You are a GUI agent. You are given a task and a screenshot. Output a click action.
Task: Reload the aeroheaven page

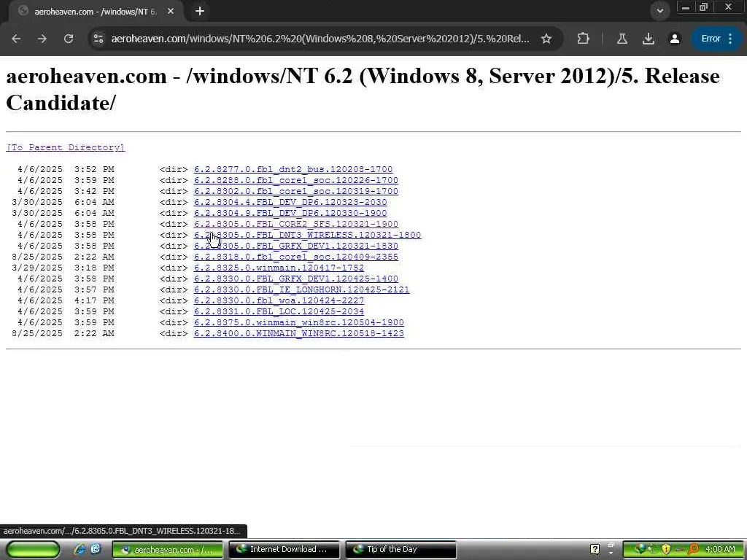tap(69, 39)
